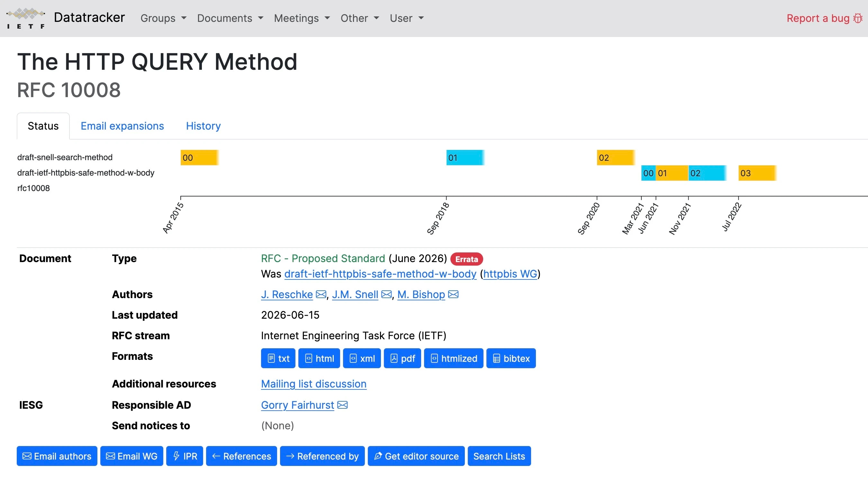Click the Datatracker home link
Image resolution: width=868 pixels, height=483 pixels.
(x=89, y=18)
